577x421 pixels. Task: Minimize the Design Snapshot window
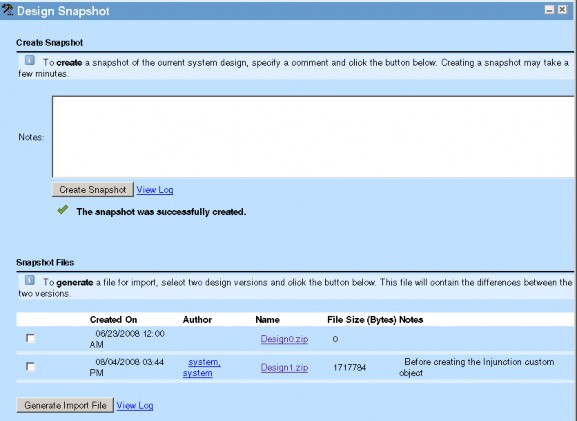(x=549, y=10)
